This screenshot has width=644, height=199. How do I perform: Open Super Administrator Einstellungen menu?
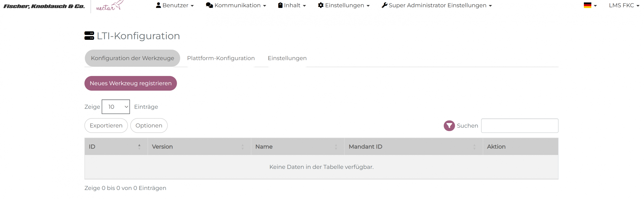point(436,5)
